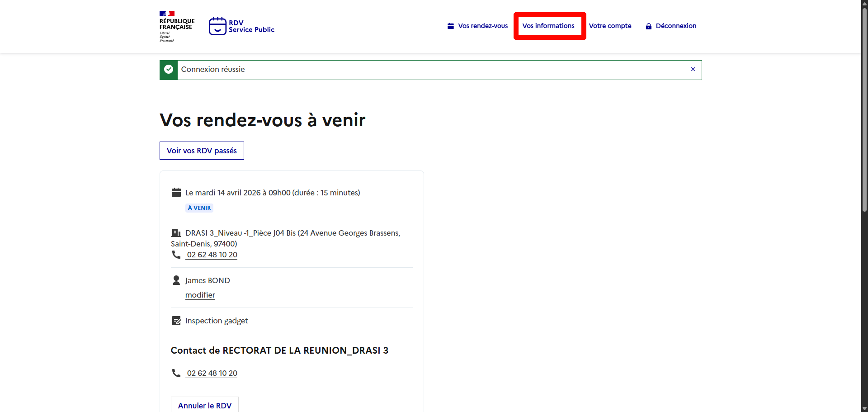Click Annuler le RDV button
This screenshot has width=868, height=412.
pos(205,405)
